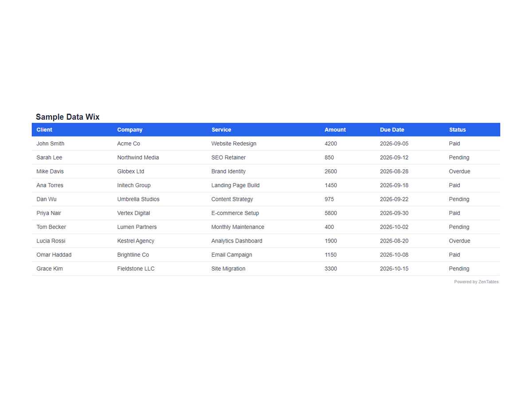Click the Vertex Digital company cell

pyautogui.click(x=133, y=213)
